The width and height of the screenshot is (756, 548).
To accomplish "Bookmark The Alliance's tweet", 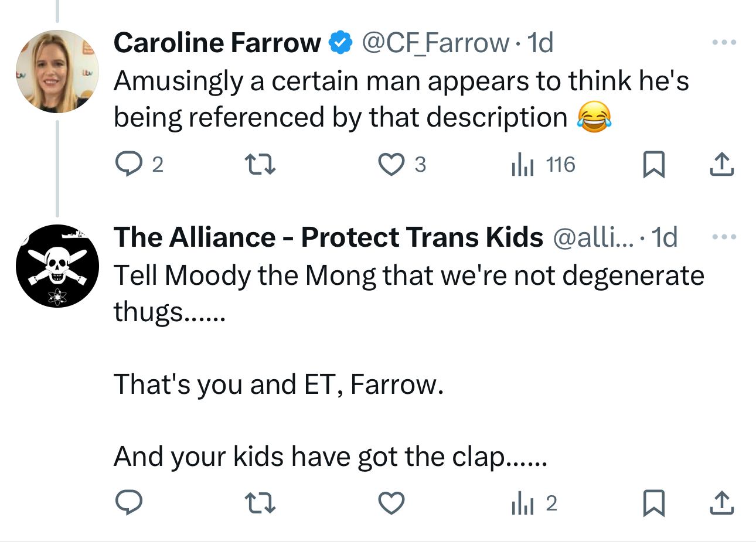I will tap(653, 503).
